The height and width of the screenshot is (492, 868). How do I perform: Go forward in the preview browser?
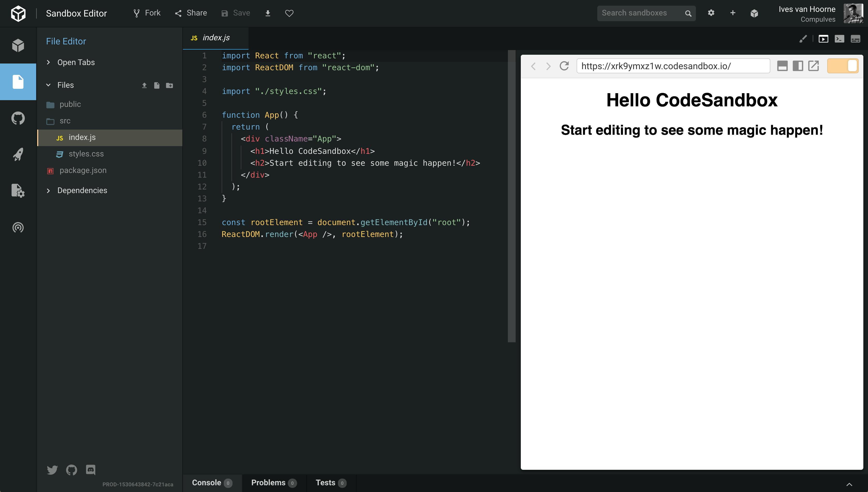click(x=548, y=66)
